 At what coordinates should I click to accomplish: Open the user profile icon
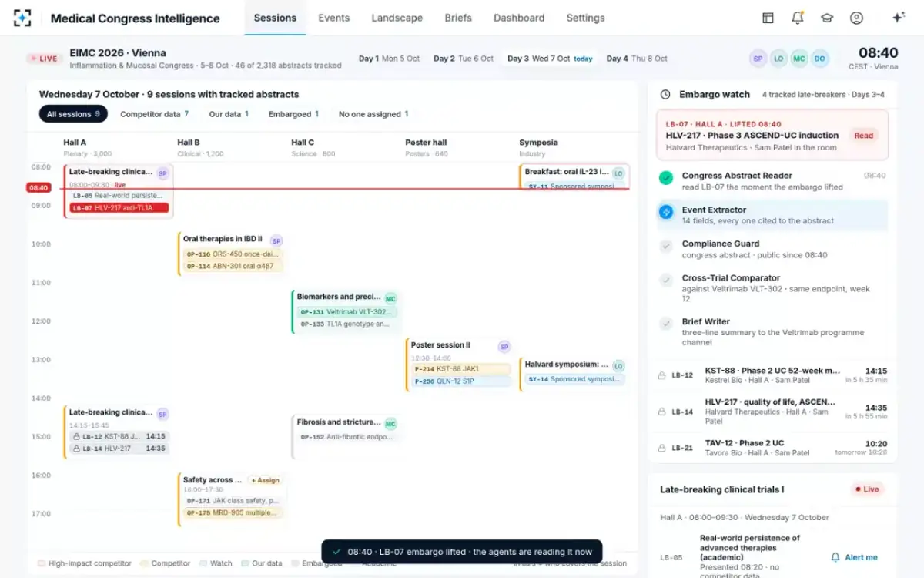pos(856,18)
